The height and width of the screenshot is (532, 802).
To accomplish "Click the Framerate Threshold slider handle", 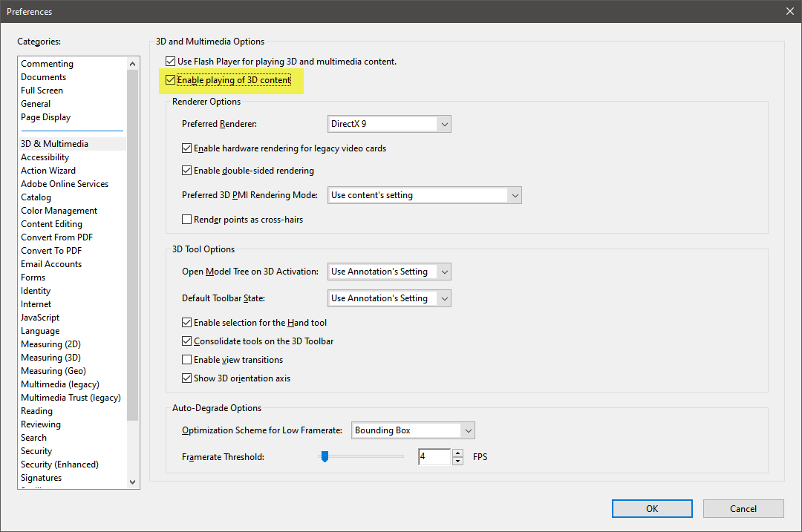I will point(325,456).
